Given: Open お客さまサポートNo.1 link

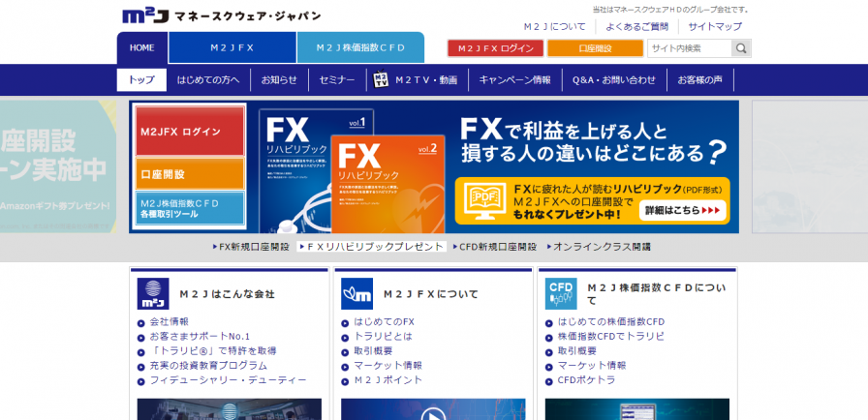Looking at the screenshot, I should [x=200, y=337].
